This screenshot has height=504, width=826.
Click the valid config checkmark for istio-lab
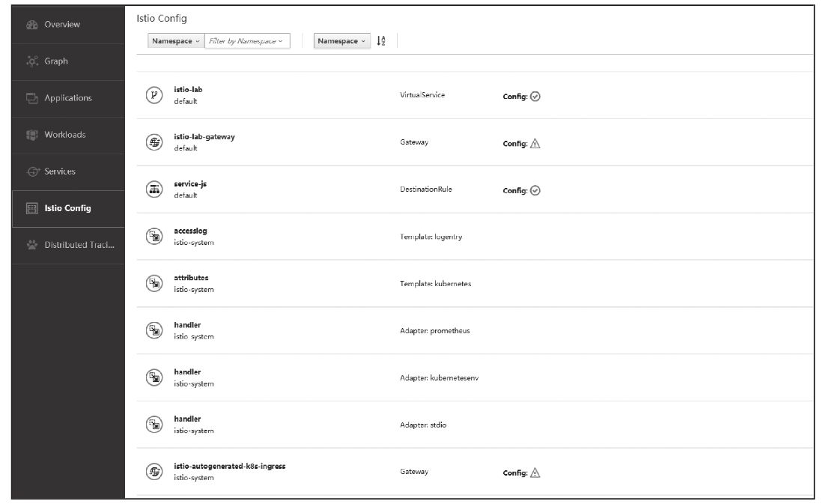[x=535, y=96]
